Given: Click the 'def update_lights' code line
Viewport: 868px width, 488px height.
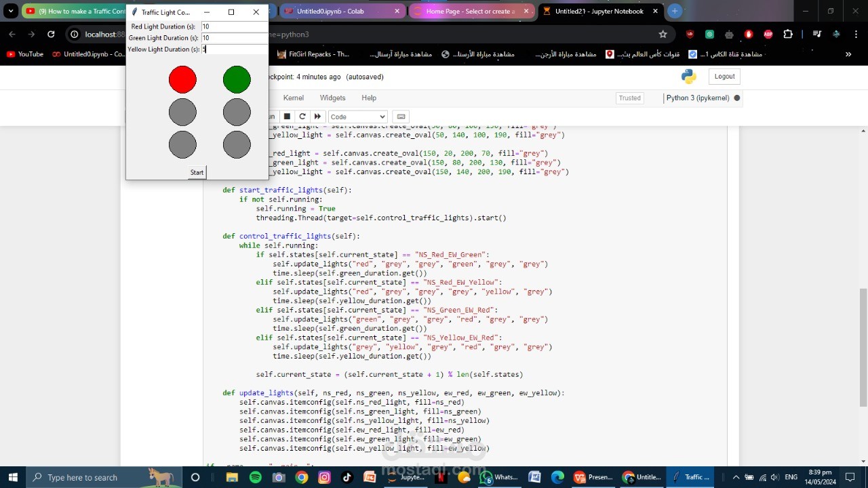Looking at the screenshot, I should point(393,393).
